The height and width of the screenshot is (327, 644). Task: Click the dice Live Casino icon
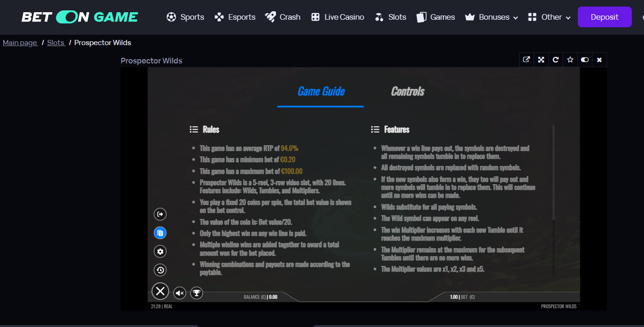[x=315, y=17]
